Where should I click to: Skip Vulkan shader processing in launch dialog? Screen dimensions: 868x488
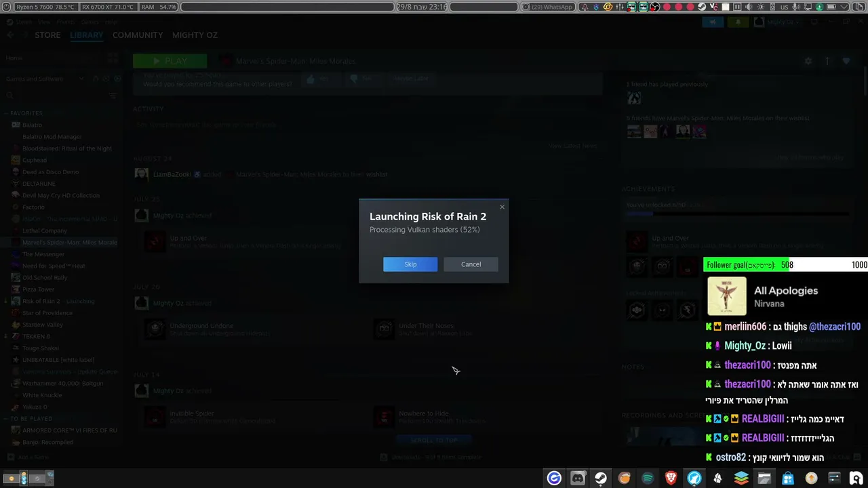tap(410, 264)
